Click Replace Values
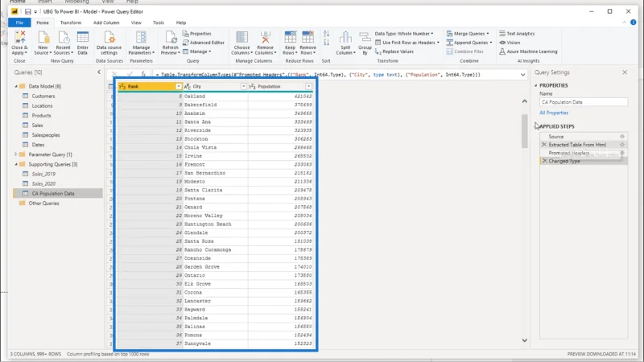 tap(394, 51)
